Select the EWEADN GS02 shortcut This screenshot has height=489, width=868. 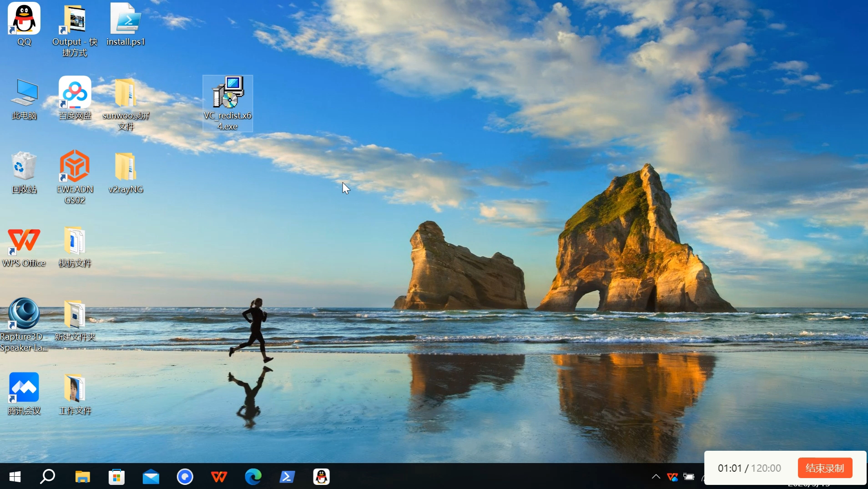(75, 178)
